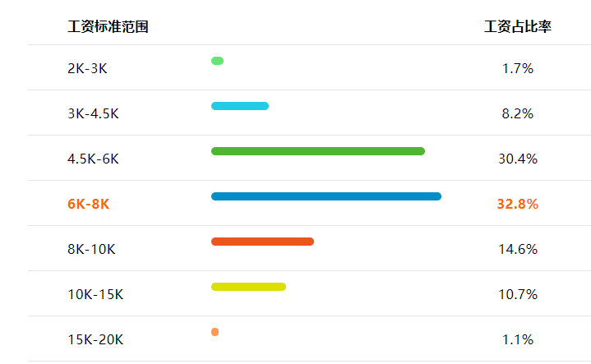Click the 工资占比率 column header
Viewport: 591px width, 364px height.
518,27
